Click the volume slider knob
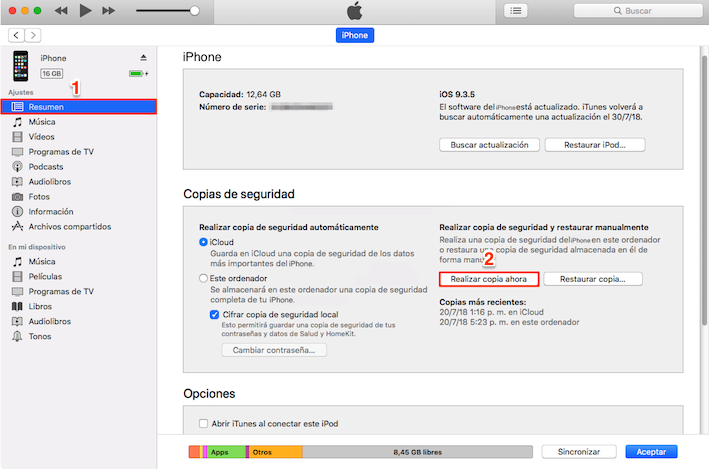The height and width of the screenshot is (469, 709). [x=194, y=10]
